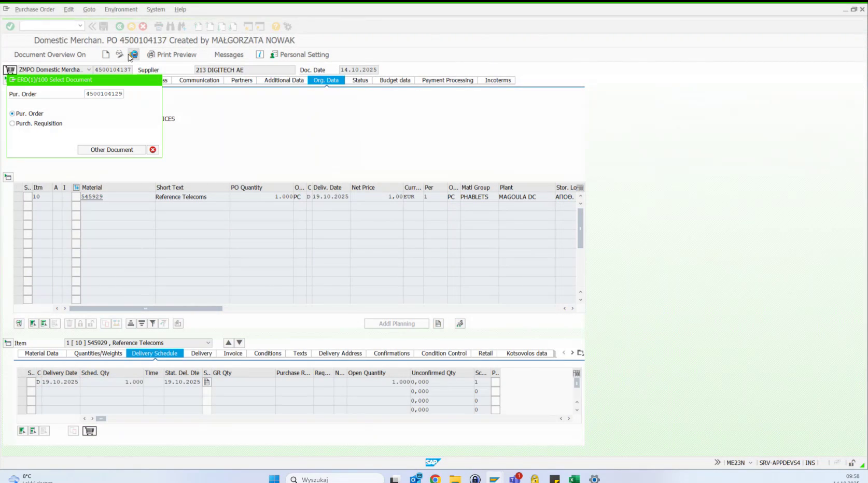Open the Messages function
The height and width of the screenshot is (483, 868).
coord(228,54)
